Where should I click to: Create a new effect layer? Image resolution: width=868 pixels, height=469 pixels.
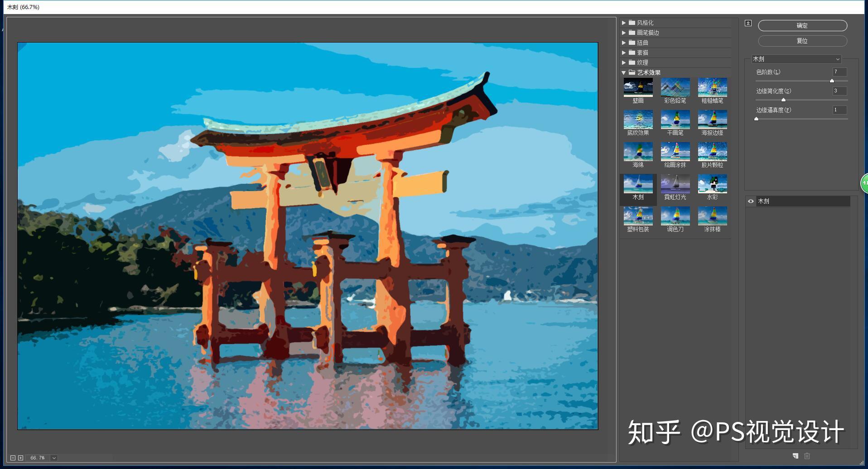[796, 456]
